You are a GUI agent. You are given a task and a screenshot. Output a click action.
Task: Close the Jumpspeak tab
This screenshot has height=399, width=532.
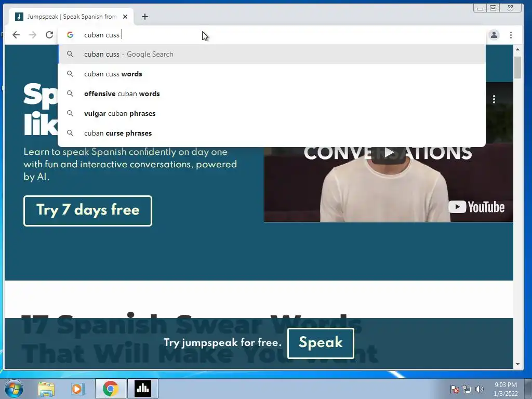pyautogui.click(x=125, y=17)
